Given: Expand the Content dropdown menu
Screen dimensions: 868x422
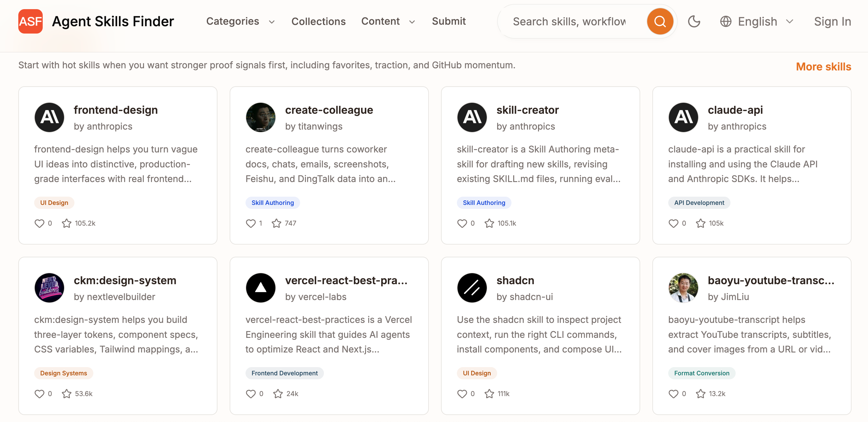Looking at the screenshot, I should (x=388, y=22).
